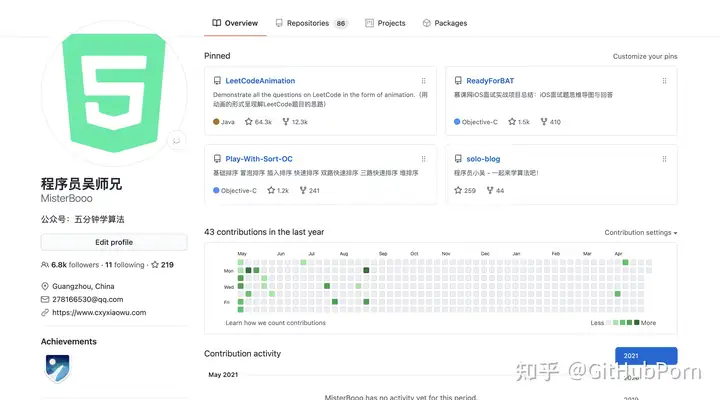Click the repo icon next to solo-blog
The height and width of the screenshot is (400, 720).
[x=458, y=159]
